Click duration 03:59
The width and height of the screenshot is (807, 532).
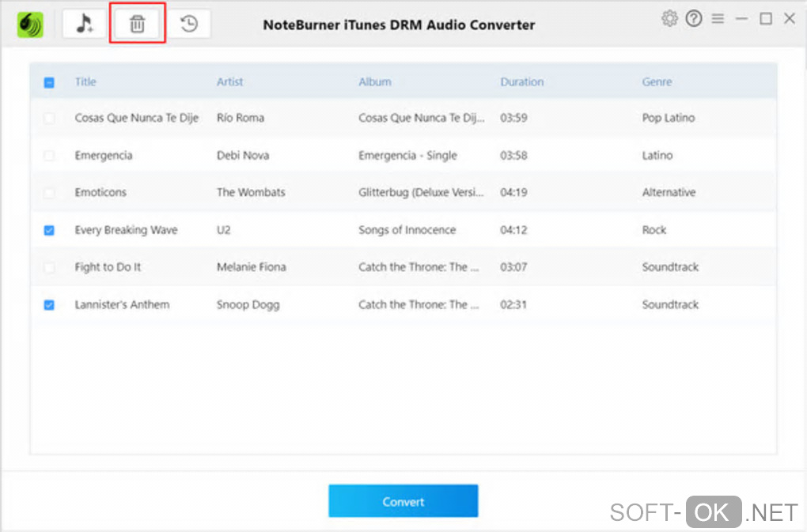513,118
